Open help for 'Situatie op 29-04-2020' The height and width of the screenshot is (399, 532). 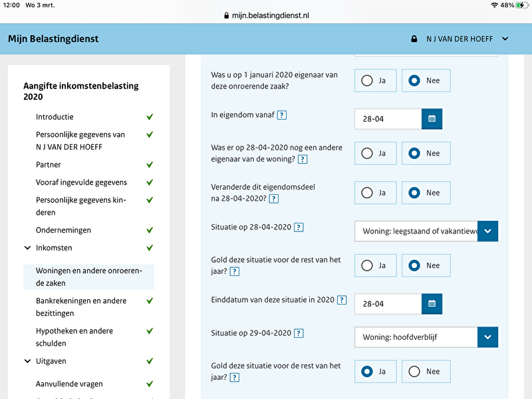[x=299, y=333]
